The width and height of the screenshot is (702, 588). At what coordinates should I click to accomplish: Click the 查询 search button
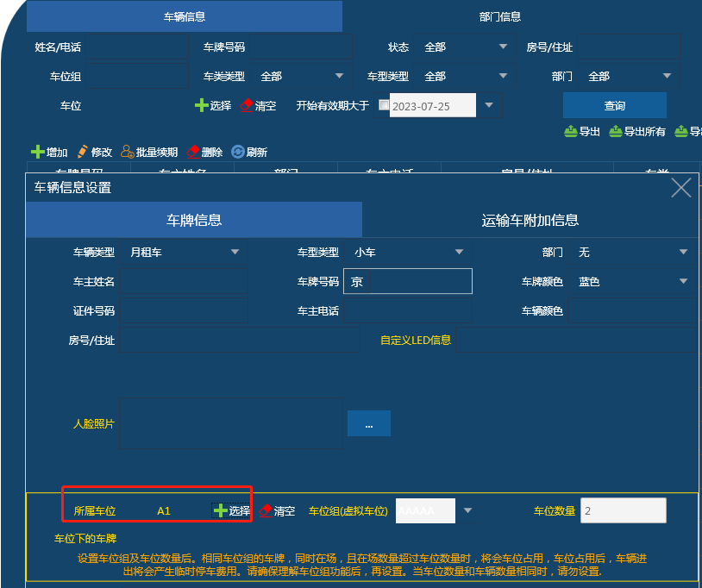click(x=615, y=105)
